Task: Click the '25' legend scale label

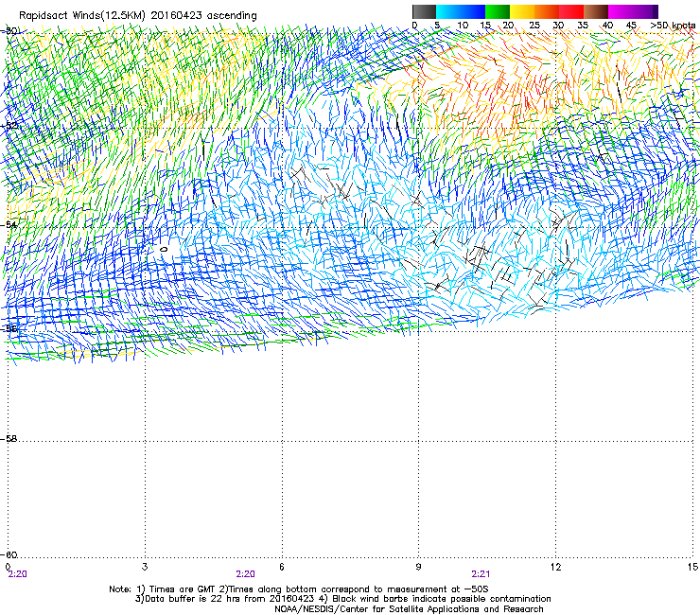Action: (534, 26)
